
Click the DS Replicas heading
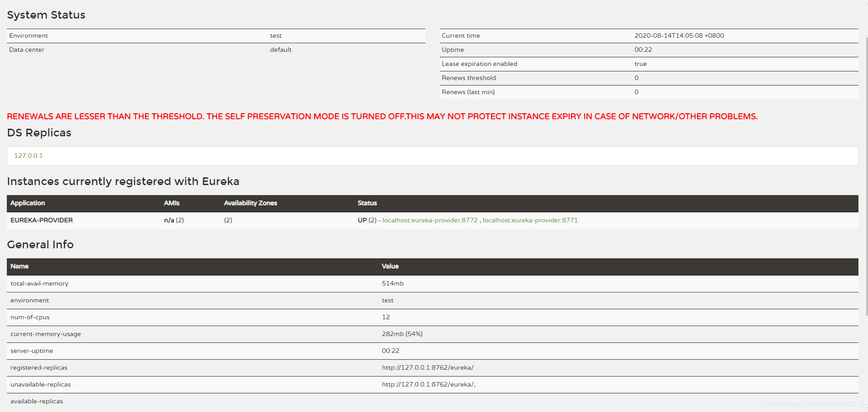click(x=39, y=133)
